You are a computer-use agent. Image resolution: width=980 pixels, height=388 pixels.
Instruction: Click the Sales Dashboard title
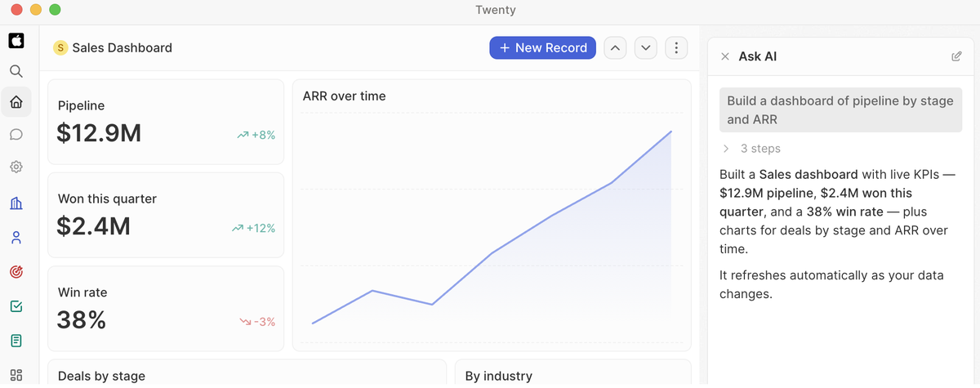pyautogui.click(x=122, y=48)
